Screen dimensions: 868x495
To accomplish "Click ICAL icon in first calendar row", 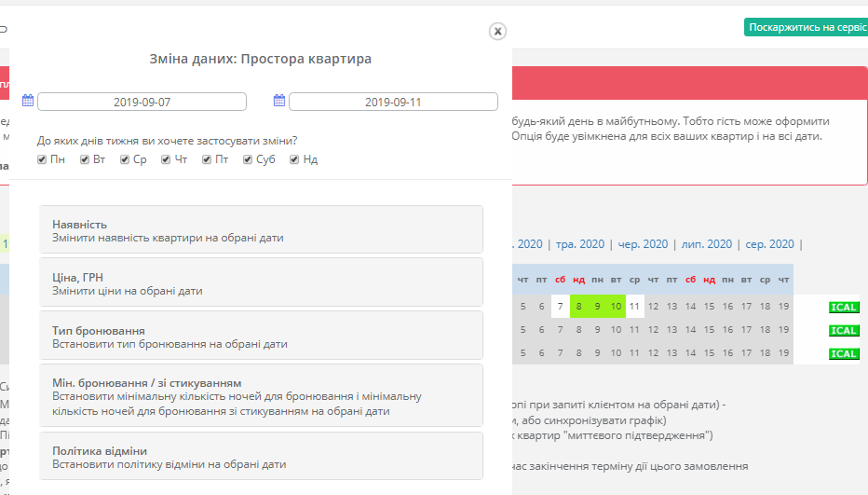I will [x=844, y=307].
